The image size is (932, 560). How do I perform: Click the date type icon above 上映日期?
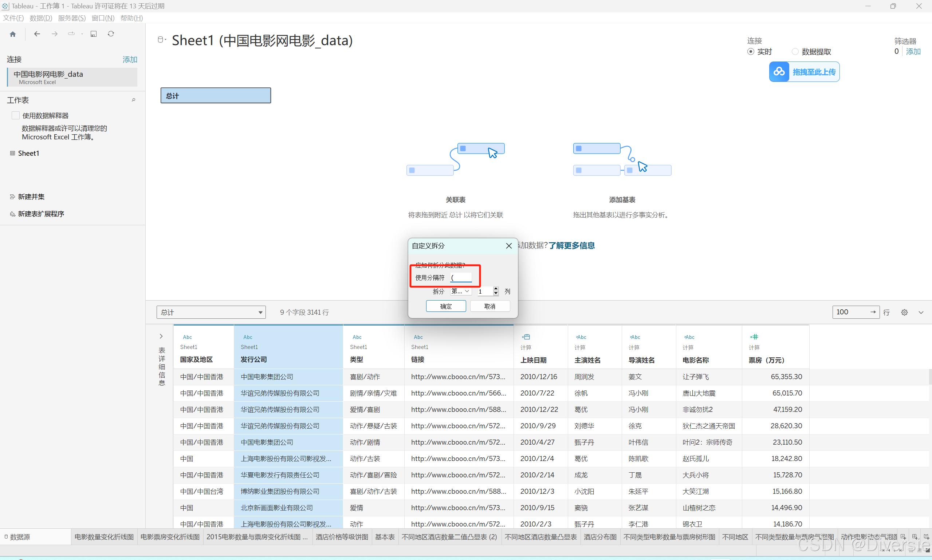point(526,337)
